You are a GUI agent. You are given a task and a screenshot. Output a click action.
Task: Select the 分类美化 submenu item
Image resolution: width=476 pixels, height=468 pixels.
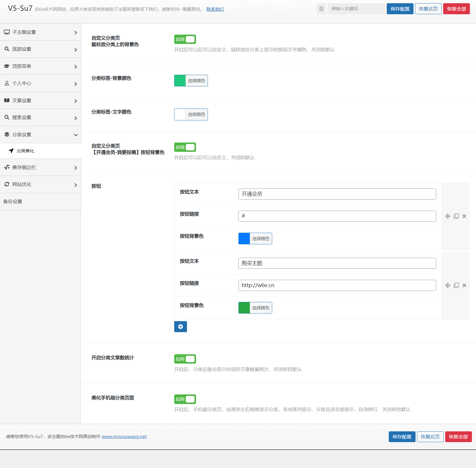tap(25, 151)
